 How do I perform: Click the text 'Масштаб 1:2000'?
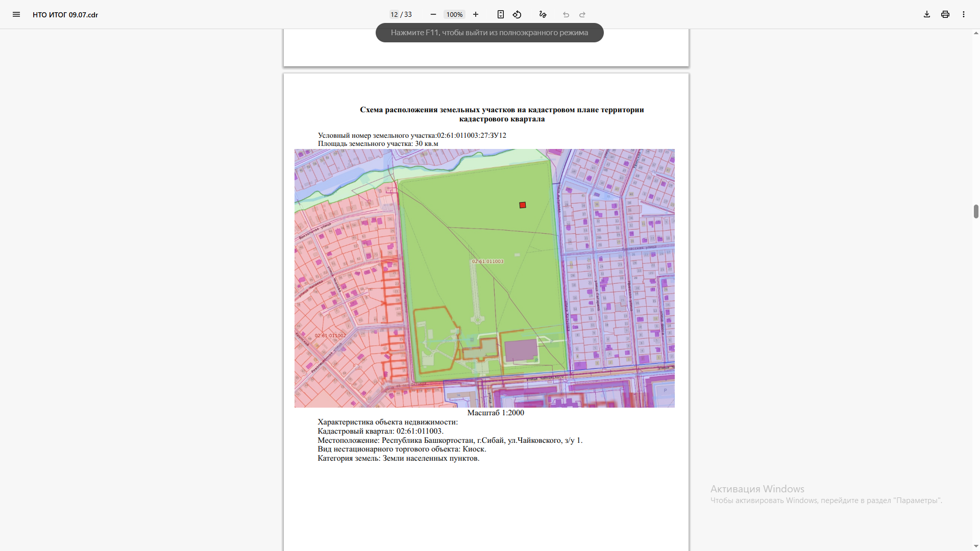(496, 413)
